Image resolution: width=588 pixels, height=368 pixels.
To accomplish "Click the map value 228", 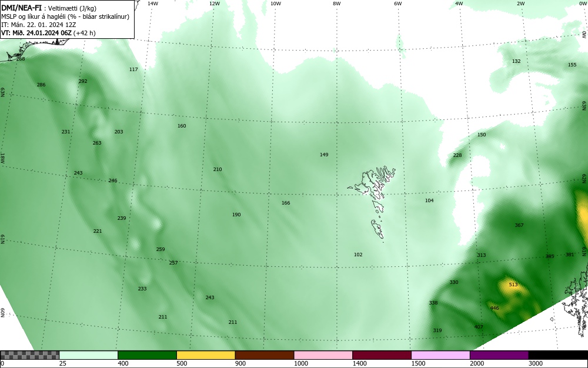I will pos(457,155).
